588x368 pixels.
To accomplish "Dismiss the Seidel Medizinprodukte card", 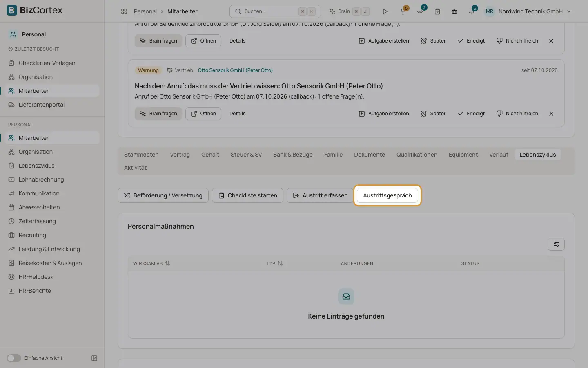I will pos(551,41).
